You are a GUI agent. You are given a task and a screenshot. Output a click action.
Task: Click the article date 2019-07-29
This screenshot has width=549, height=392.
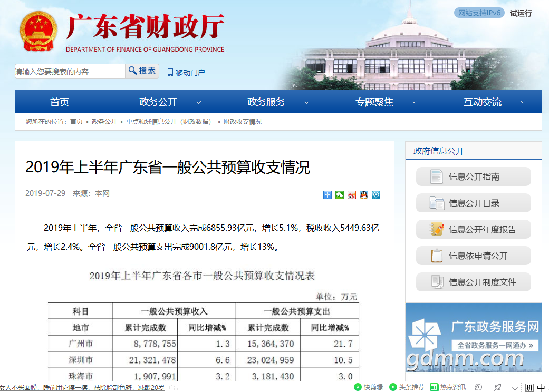pyautogui.click(x=45, y=193)
